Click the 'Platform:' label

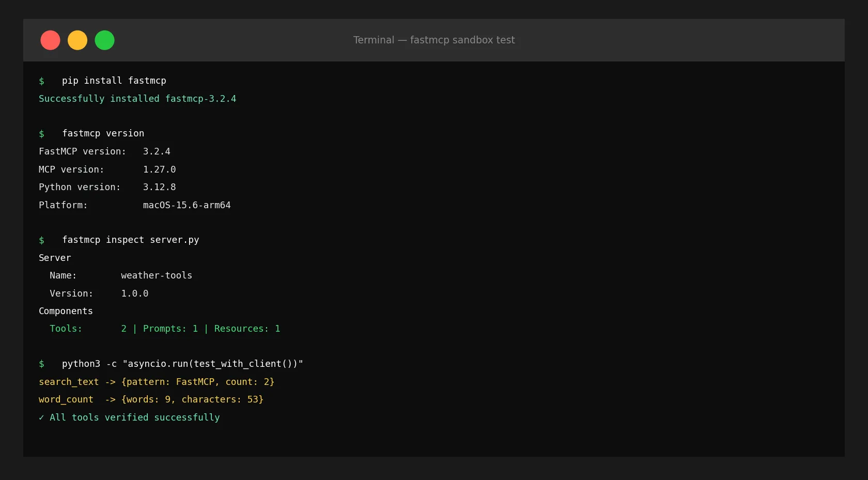point(63,205)
